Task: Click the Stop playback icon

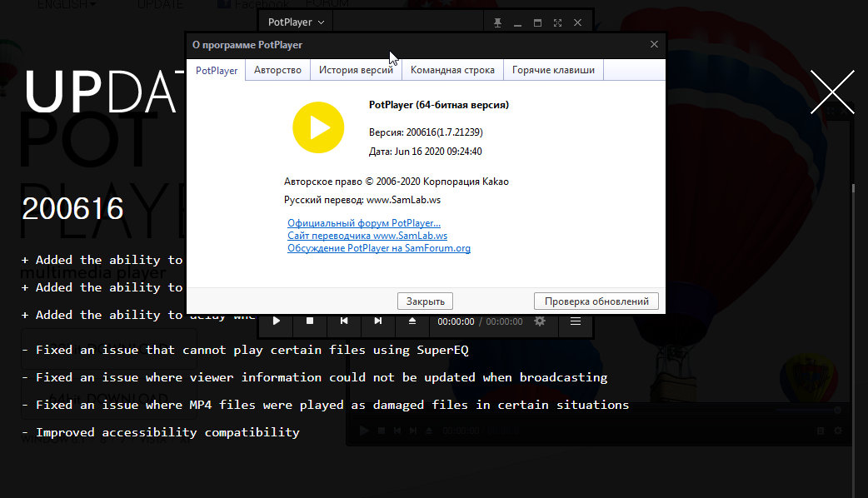Action: coord(310,321)
